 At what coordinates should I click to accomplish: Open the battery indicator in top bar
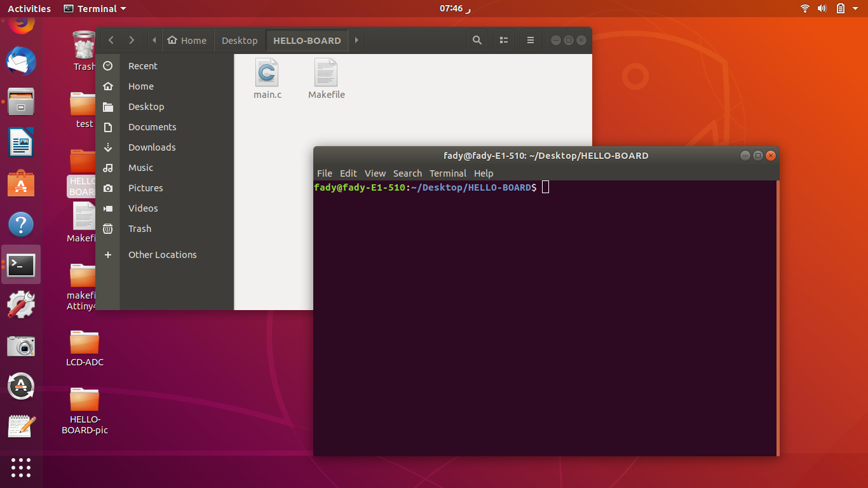tap(841, 8)
